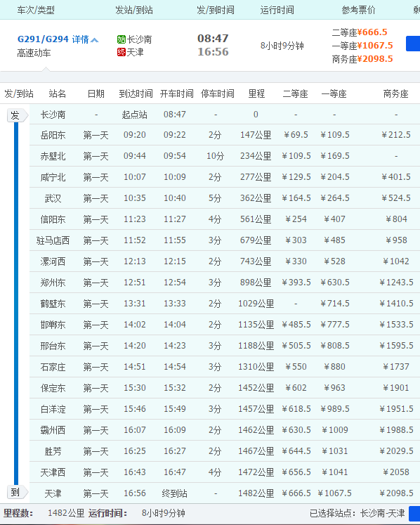
Task: Click the ¥550 second-class price for 石家庄
Action: click(x=296, y=367)
